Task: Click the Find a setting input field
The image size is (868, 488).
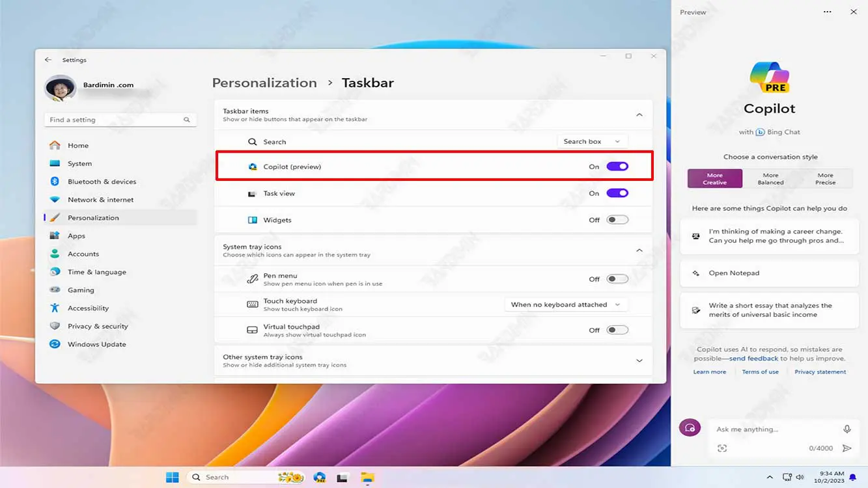Action: [120, 120]
